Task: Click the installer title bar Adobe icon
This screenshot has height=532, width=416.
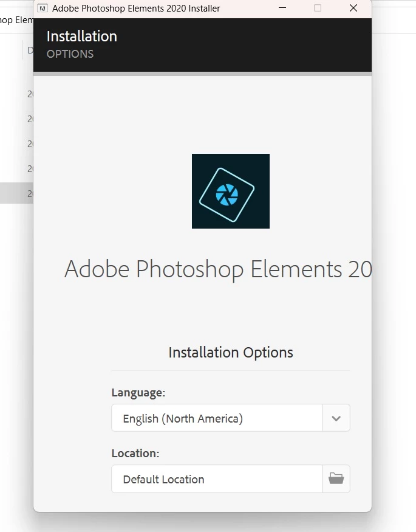Action: coord(43,8)
